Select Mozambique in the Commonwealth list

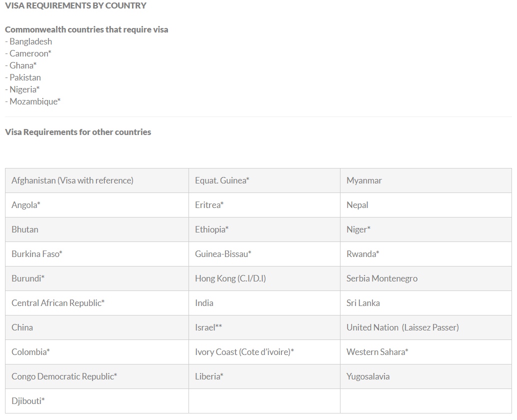pyautogui.click(x=35, y=101)
